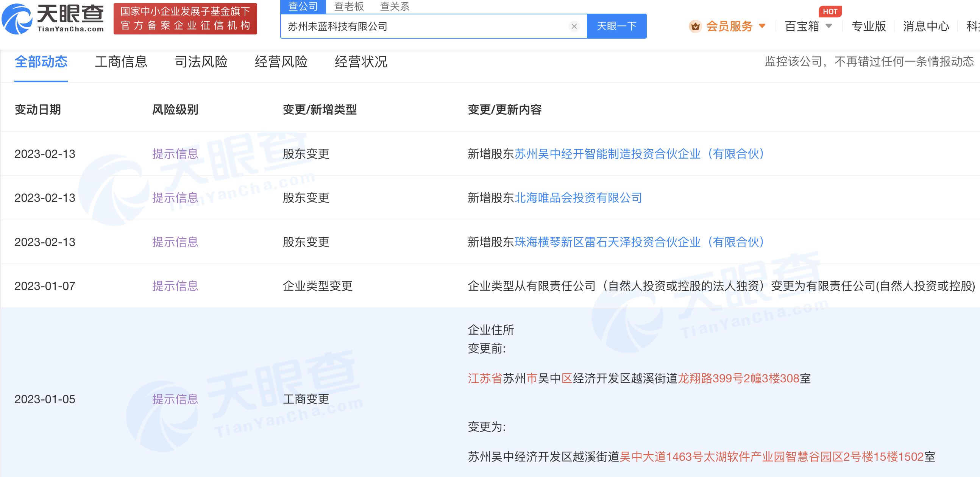Open 北海唯品会投资有限公司 shareholder link

tap(578, 198)
